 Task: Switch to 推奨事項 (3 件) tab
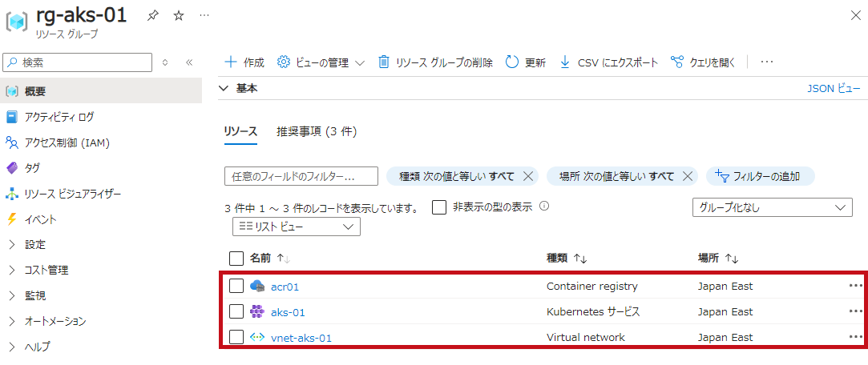[317, 131]
